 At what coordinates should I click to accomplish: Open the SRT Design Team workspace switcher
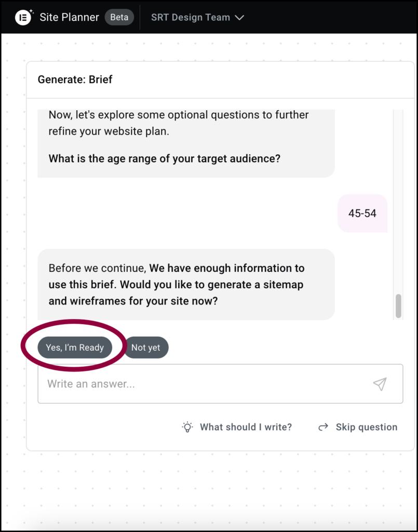pos(191,17)
